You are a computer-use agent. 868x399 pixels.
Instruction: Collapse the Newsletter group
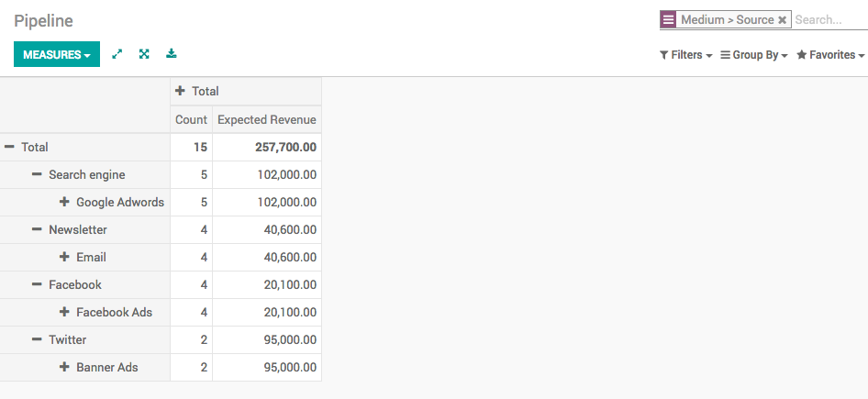(38, 229)
